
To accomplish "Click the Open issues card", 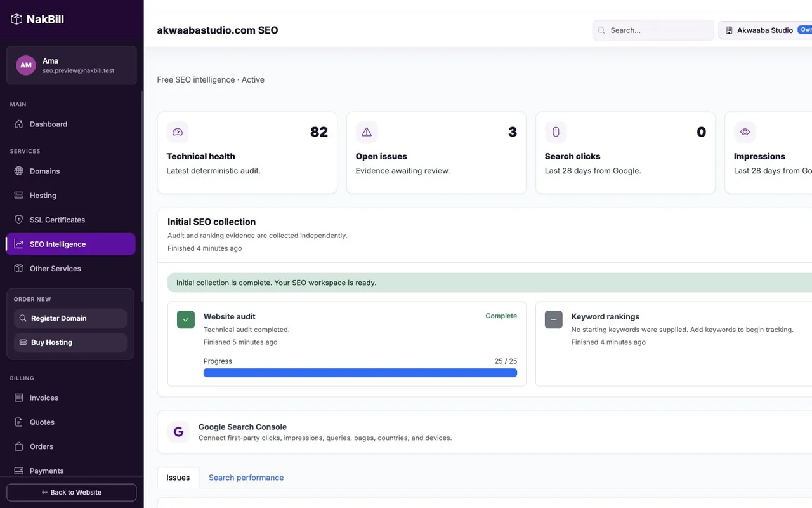I will click(x=436, y=153).
